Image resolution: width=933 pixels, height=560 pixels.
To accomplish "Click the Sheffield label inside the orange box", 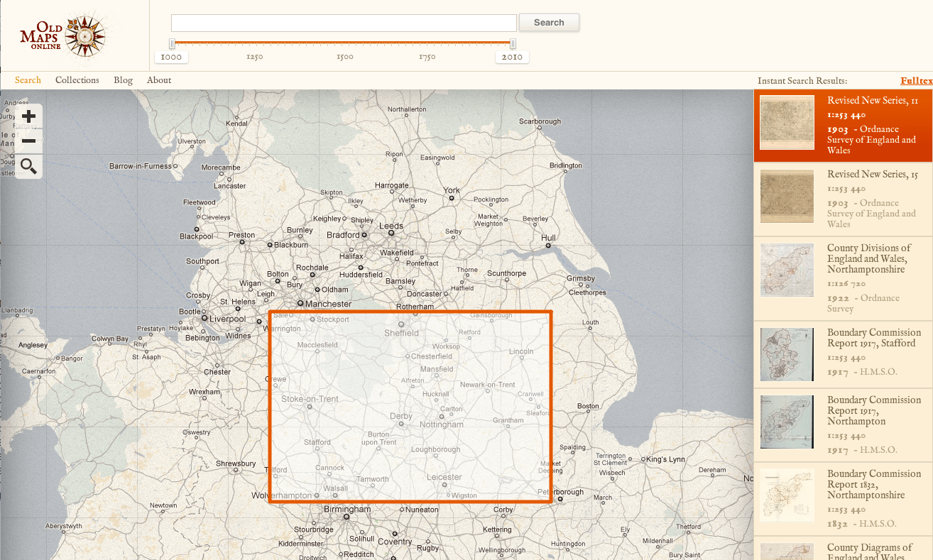I will pyautogui.click(x=402, y=333).
